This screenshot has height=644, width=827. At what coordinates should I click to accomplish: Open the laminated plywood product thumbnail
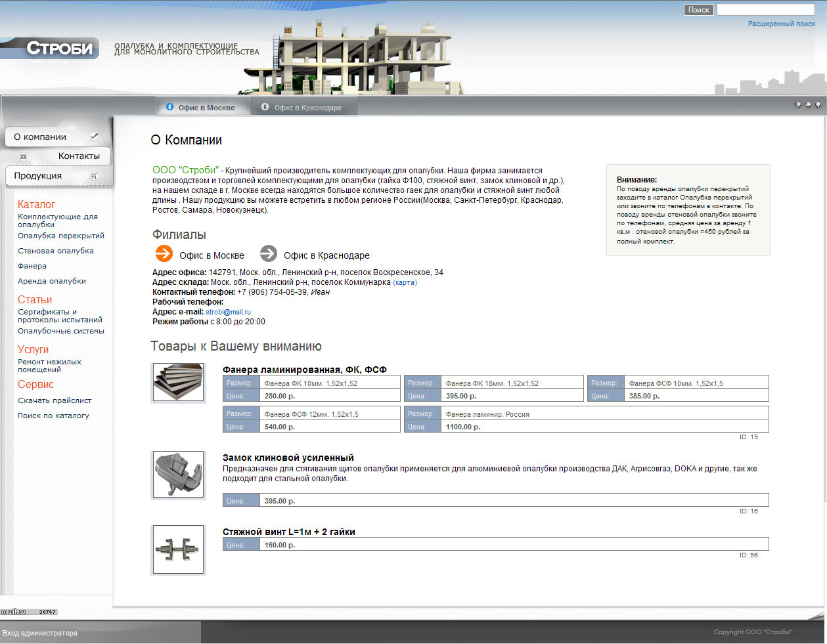click(178, 382)
